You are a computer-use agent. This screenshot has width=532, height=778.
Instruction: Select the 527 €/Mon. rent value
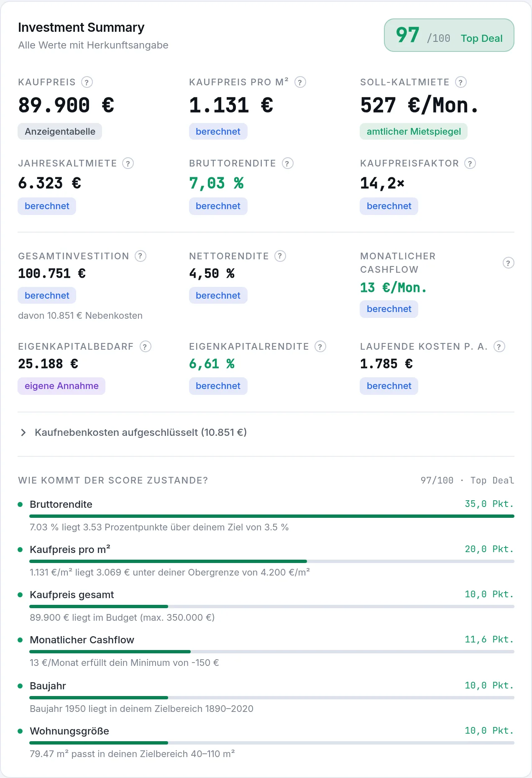[x=419, y=105]
